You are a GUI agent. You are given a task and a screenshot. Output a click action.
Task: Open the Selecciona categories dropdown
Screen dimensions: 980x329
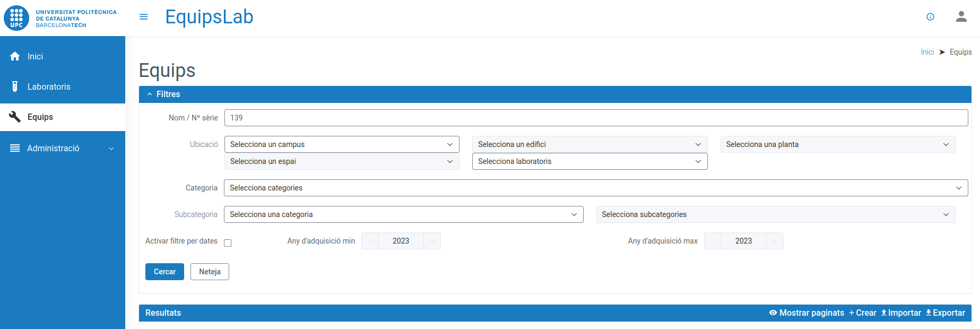click(x=595, y=188)
